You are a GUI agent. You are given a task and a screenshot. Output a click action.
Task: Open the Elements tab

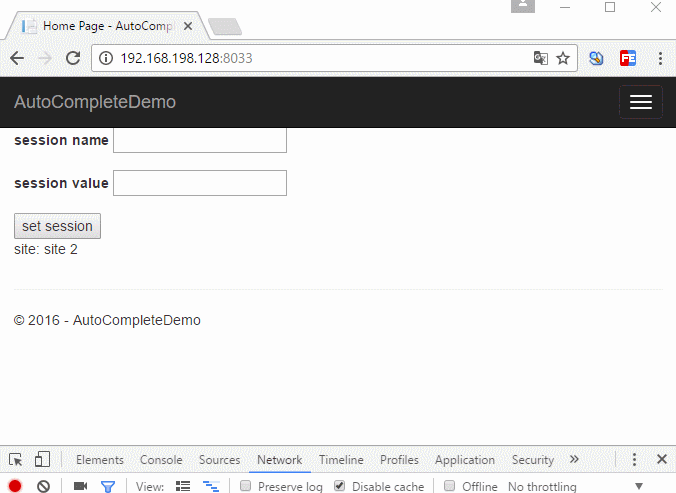[100, 460]
